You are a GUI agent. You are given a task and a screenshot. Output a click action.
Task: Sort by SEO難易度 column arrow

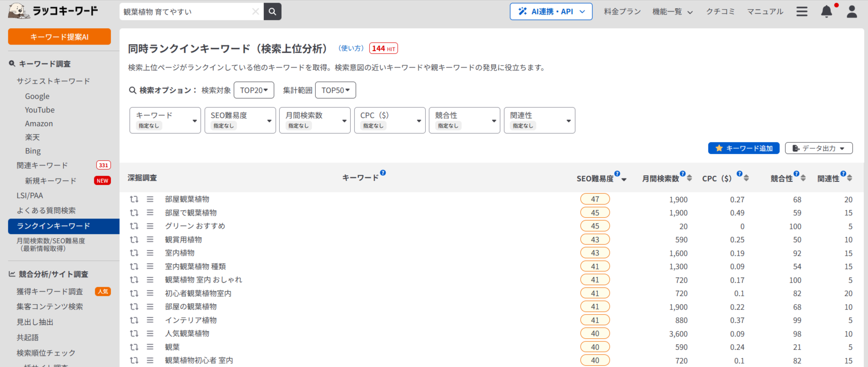click(624, 179)
